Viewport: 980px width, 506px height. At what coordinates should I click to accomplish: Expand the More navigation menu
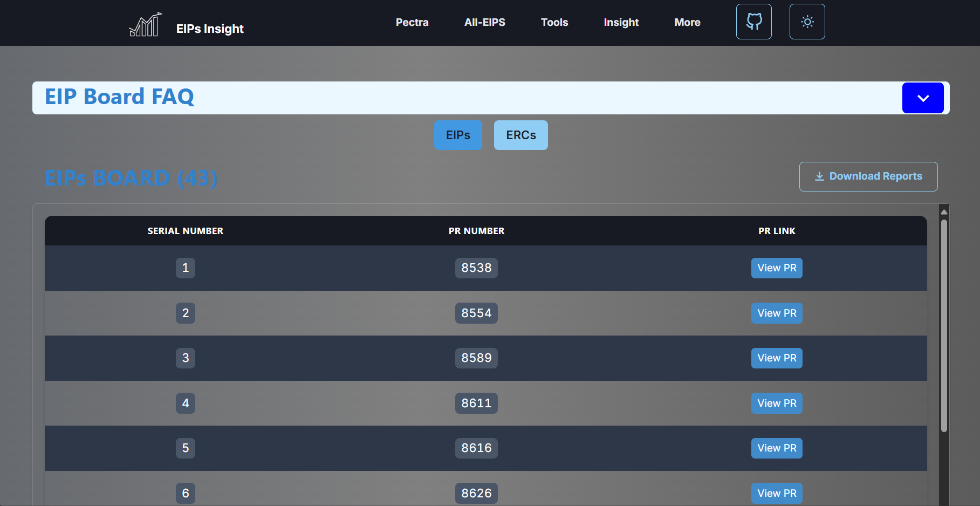(x=687, y=22)
